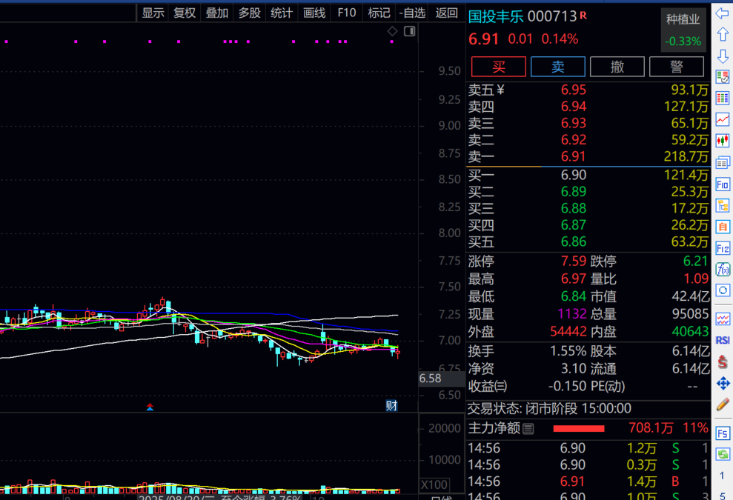Click the red 买 buy button

point(498,66)
